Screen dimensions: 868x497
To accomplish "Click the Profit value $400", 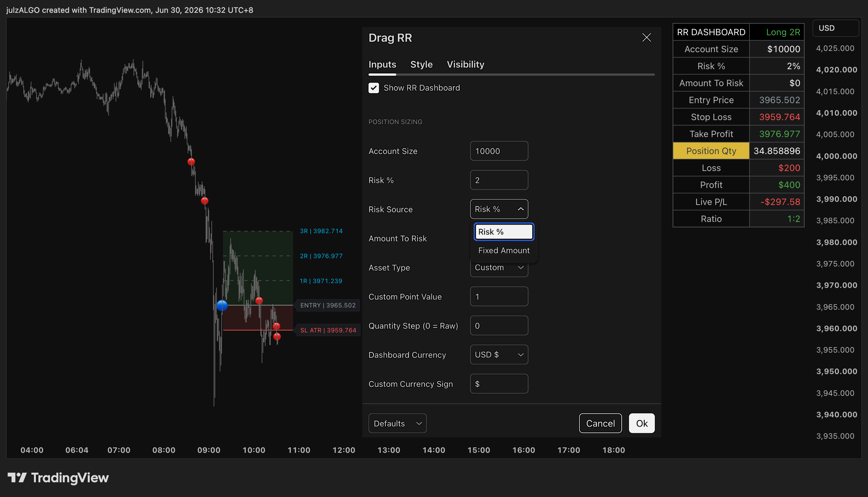I will [789, 185].
